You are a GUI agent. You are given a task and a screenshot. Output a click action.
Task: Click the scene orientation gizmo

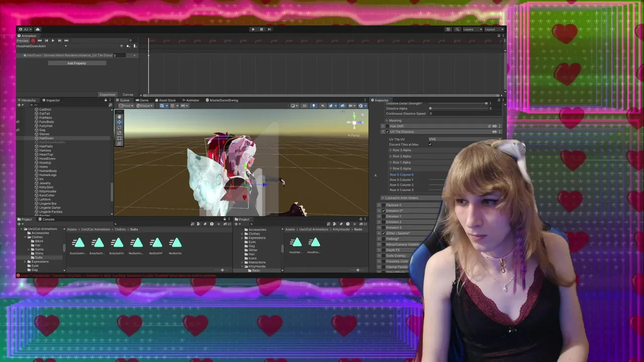coord(354,122)
